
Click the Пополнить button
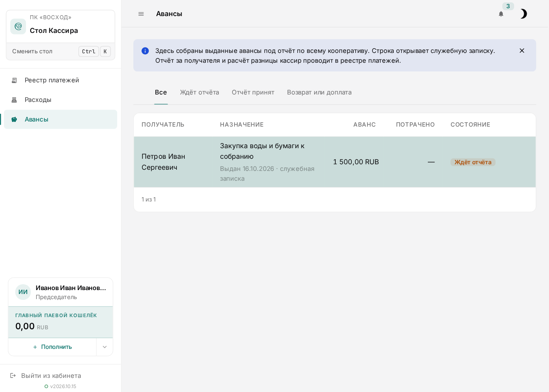pyautogui.click(x=53, y=347)
